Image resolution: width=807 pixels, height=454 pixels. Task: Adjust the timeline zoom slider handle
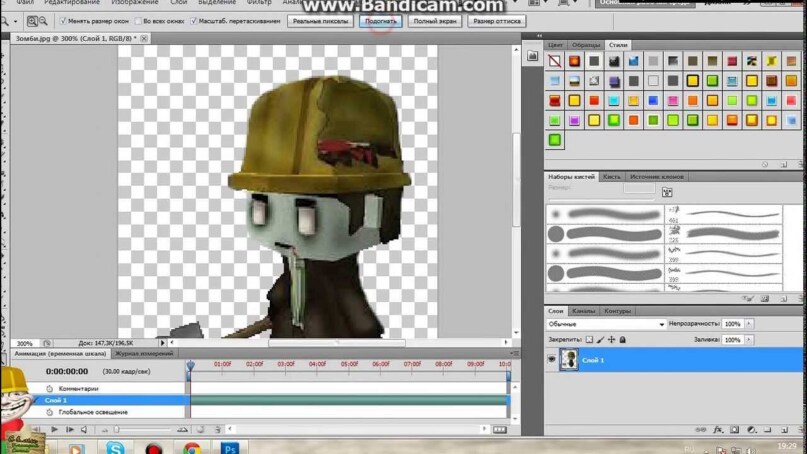click(x=117, y=429)
